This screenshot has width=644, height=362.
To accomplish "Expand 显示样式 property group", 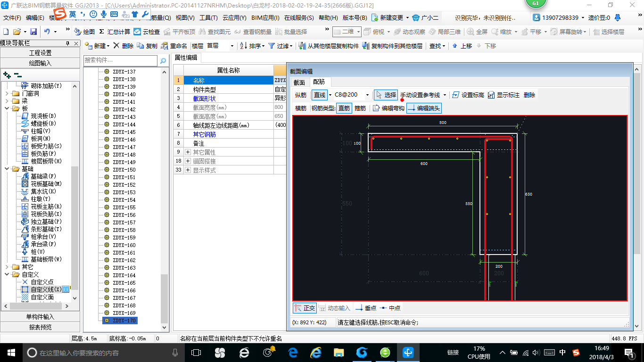I will (x=188, y=170).
